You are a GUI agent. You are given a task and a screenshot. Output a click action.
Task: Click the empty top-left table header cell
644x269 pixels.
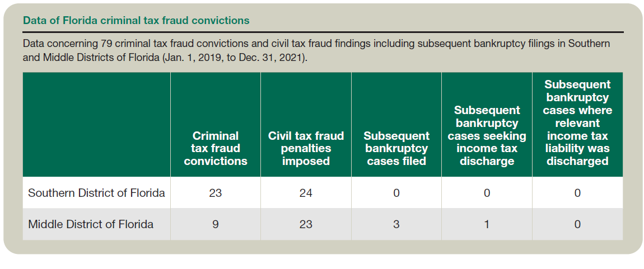(96, 124)
